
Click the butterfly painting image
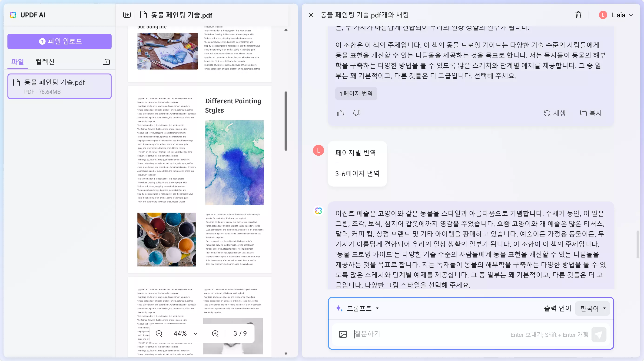click(167, 51)
